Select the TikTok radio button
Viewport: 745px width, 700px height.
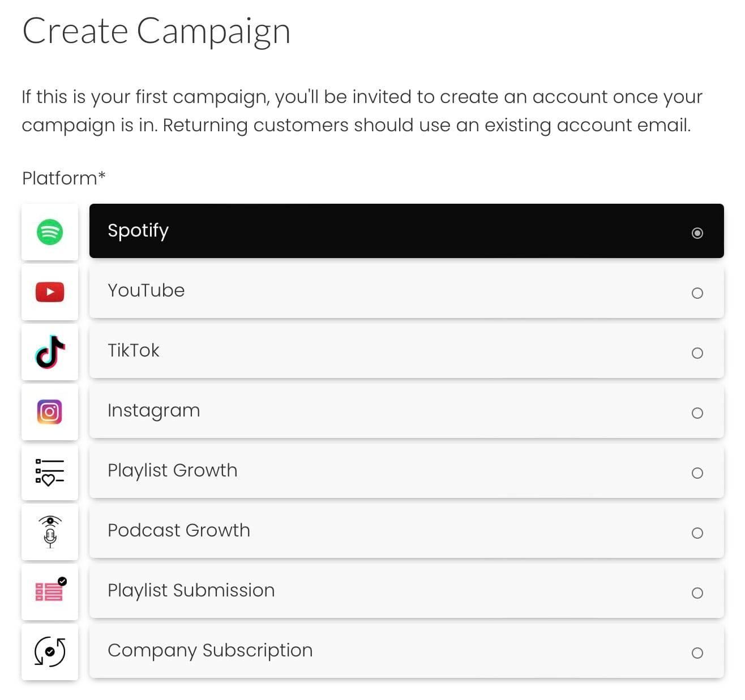point(697,353)
